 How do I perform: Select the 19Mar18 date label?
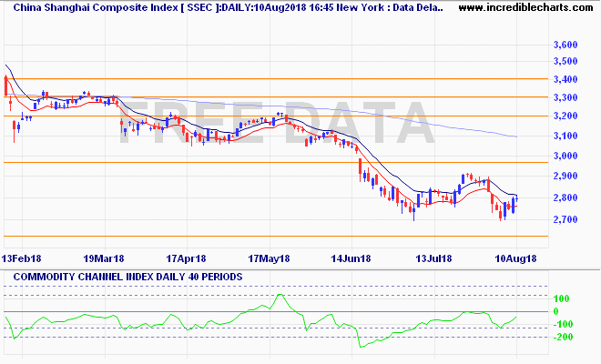point(106,258)
